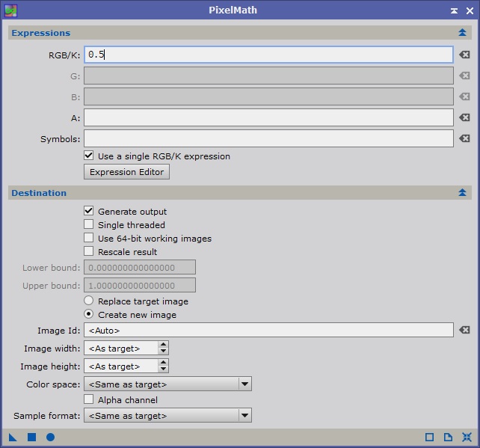Clear the A channel expression
The height and width of the screenshot is (448, 480).
464,117
